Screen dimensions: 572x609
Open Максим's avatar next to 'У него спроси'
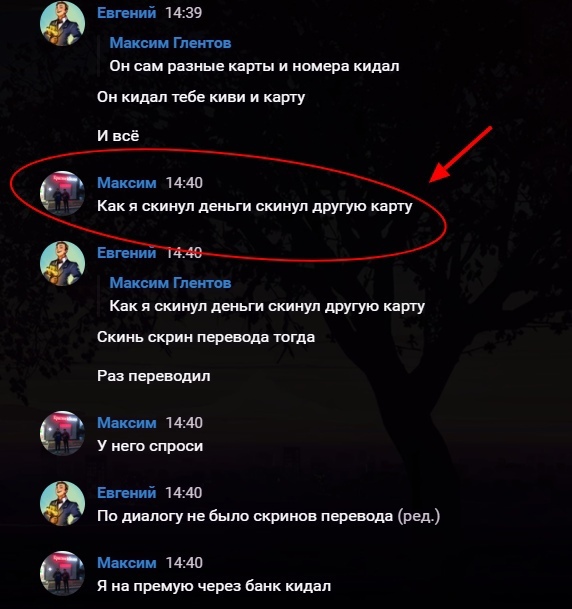[63, 433]
